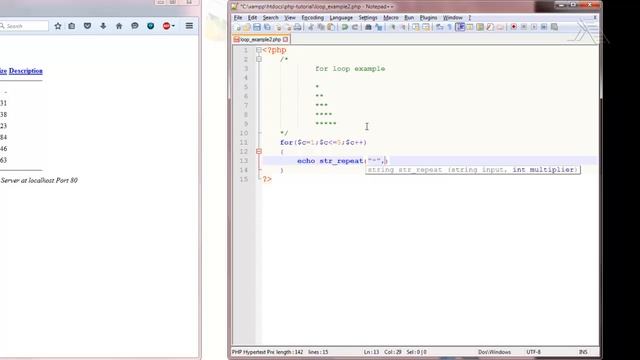Open the File menu in Notepad++
Image resolution: width=640 pixels, height=360 pixels.
click(x=238, y=18)
